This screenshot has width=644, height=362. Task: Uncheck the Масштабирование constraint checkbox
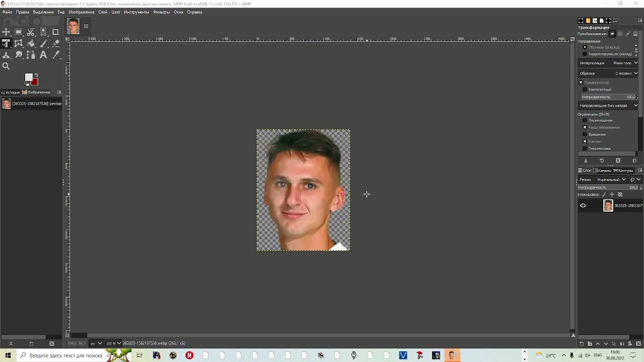click(585, 127)
